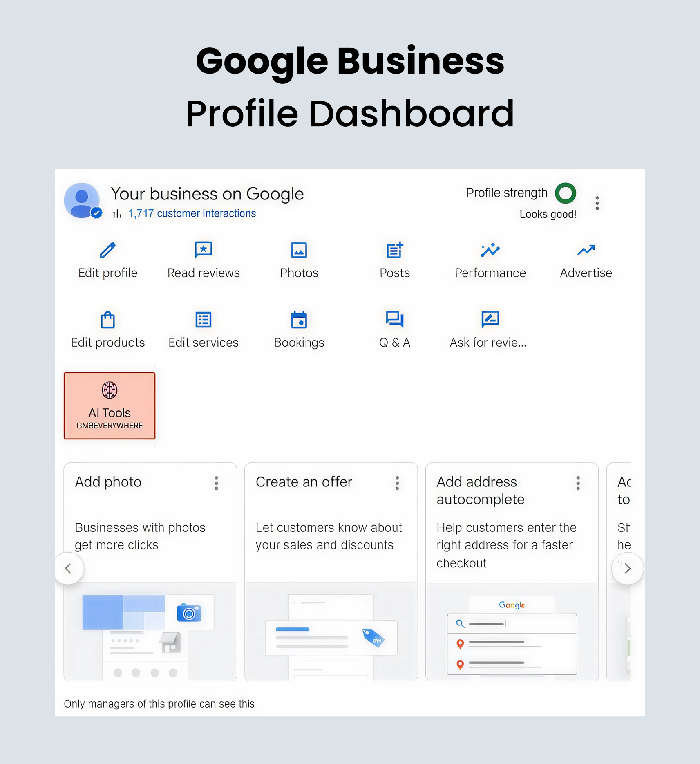This screenshot has width=700, height=764.
Task: Open Read reviews
Action: [x=203, y=250]
